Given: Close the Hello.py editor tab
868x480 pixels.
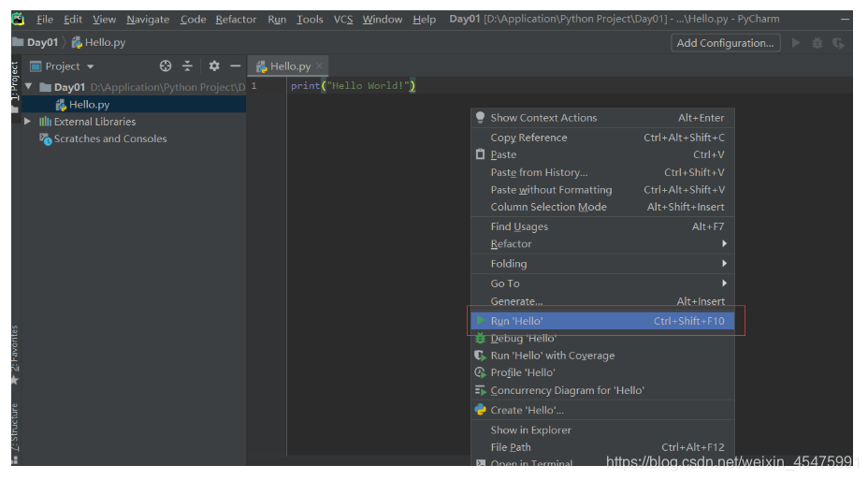Looking at the screenshot, I should [319, 65].
